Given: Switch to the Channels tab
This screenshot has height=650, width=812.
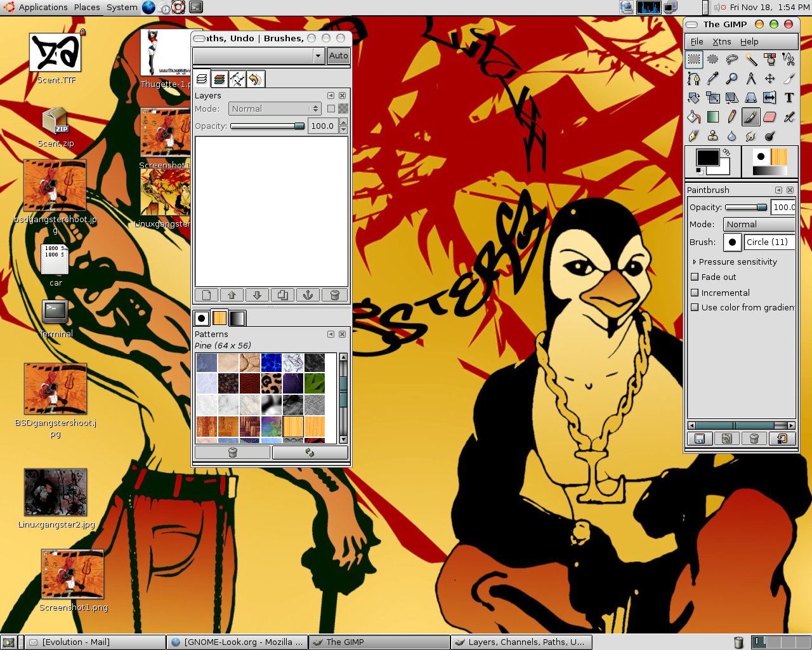Looking at the screenshot, I should (219, 79).
